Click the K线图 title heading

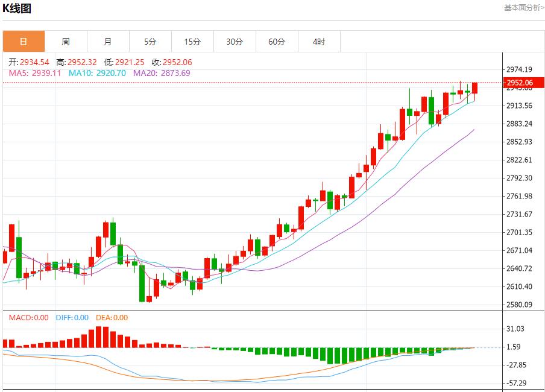pyautogui.click(x=17, y=8)
